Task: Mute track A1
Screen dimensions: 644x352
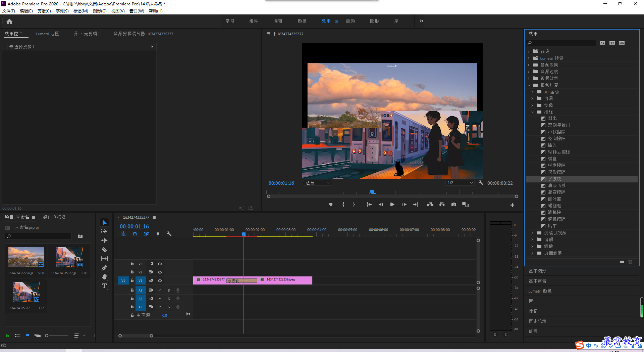Action: click(x=160, y=290)
